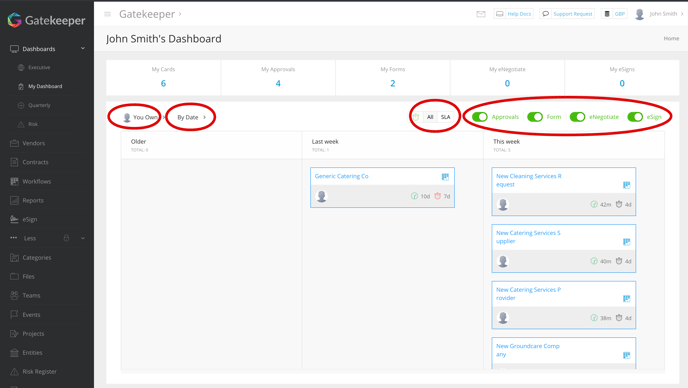The image size is (688, 388).
Task: Expand the Gatekeeper breadcrumb arrow
Action: pyautogui.click(x=179, y=14)
